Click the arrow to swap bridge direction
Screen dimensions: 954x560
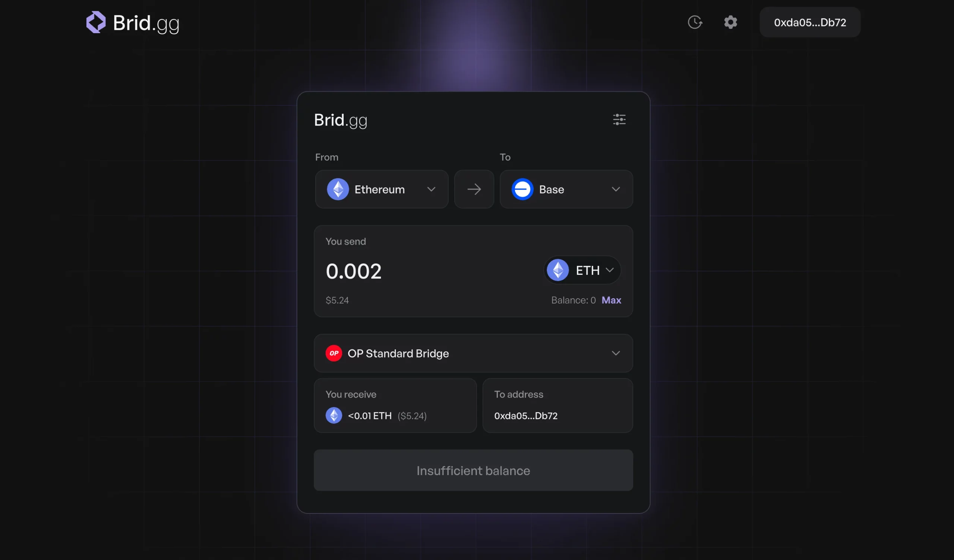(x=474, y=189)
